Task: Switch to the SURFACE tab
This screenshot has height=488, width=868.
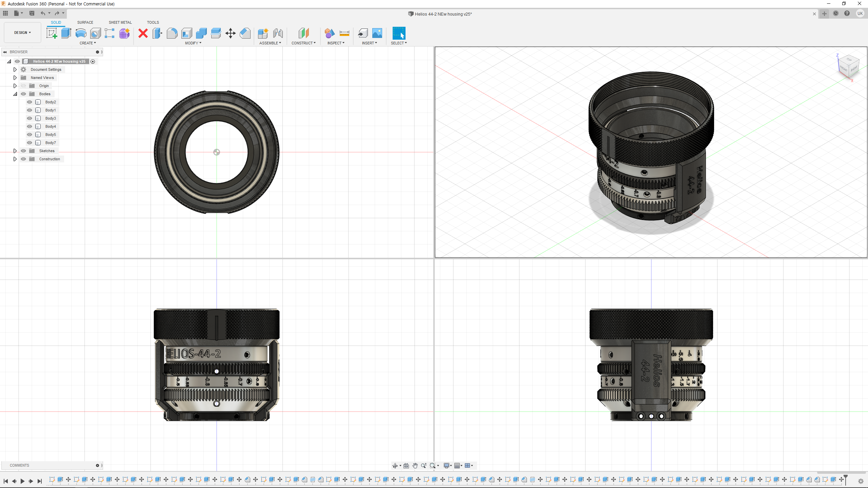Action: pyautogui.click(x=85, y=22)
